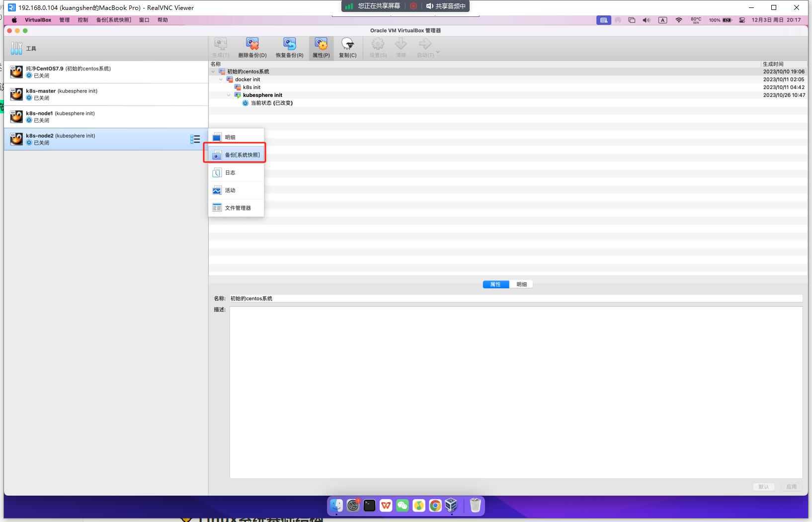Choose 活动 in the popup menu
This screenshot has height=522, width=812.
tap(236, 190)
